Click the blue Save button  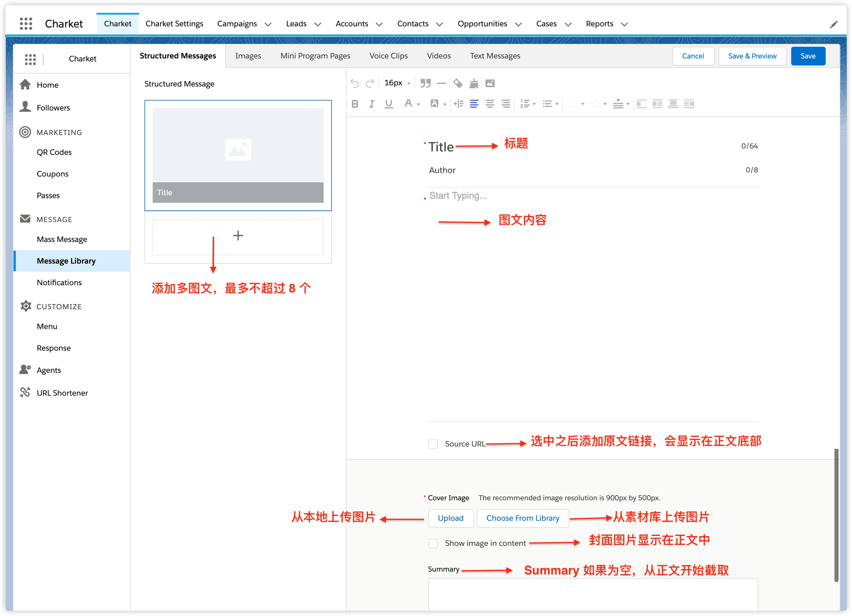pos(808,56)
